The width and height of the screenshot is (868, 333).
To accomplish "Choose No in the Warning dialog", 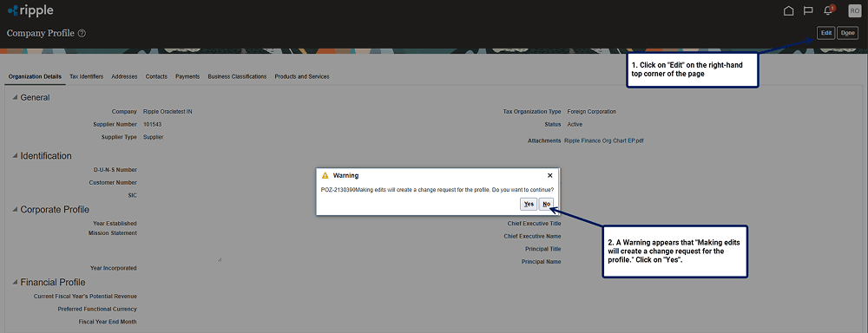I will (546, 204).
